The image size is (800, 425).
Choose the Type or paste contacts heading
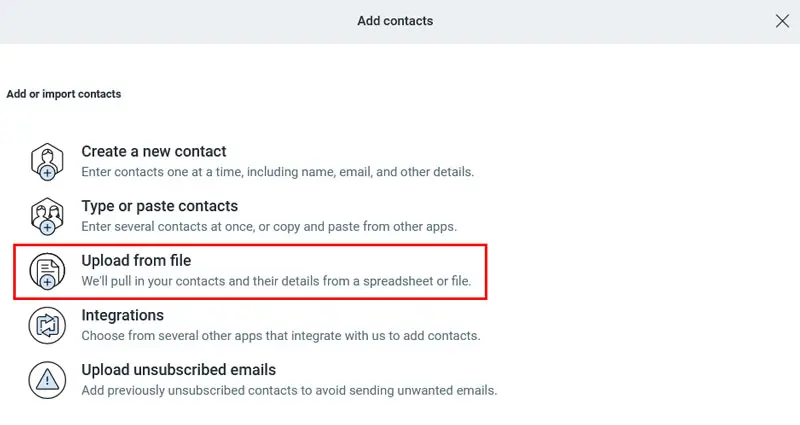pyautogui.click(x=160, y=206)
